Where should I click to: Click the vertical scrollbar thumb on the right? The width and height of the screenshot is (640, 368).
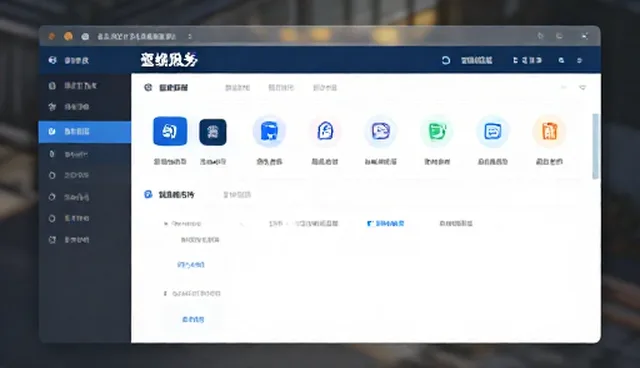pos(596,146)
